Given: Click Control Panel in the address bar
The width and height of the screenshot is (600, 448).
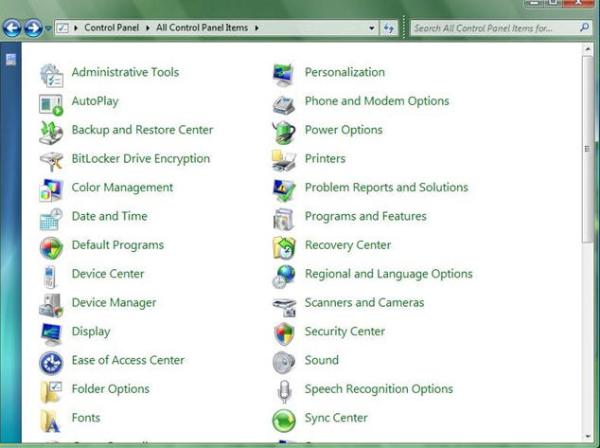Looking at the screenshot, I should coord(112,28).
